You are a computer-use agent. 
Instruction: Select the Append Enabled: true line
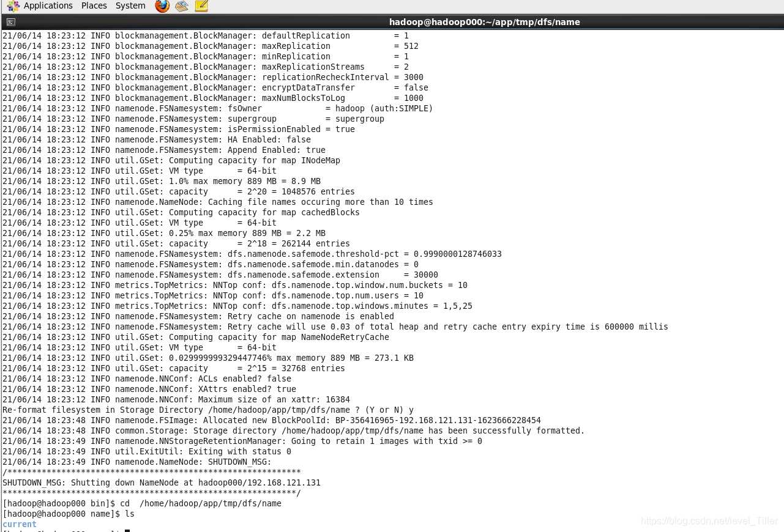[x=164, y=150]
